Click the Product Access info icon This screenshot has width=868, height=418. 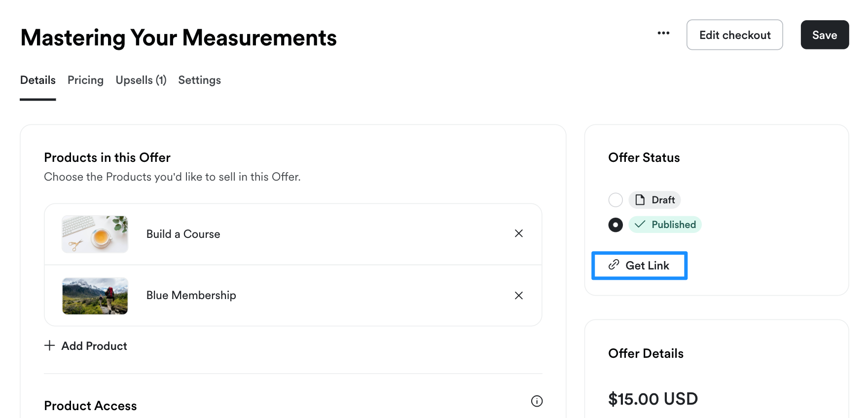coord(537,401)
